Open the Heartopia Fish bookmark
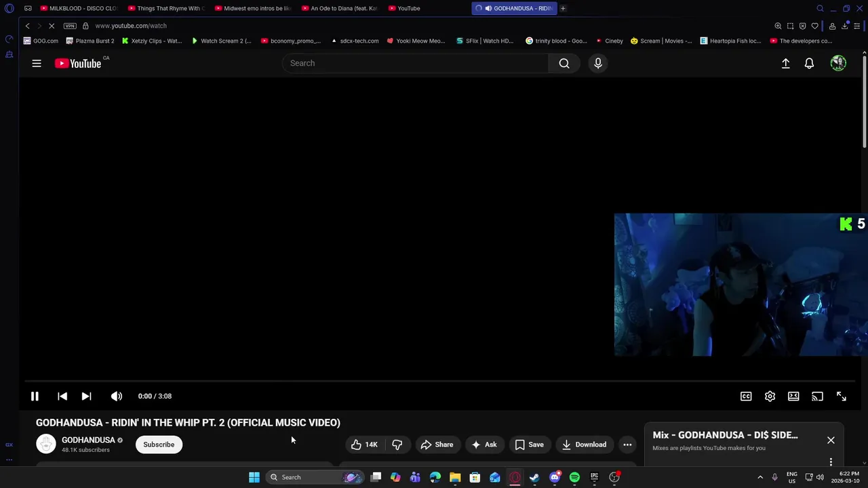 (x=730, y=41)
